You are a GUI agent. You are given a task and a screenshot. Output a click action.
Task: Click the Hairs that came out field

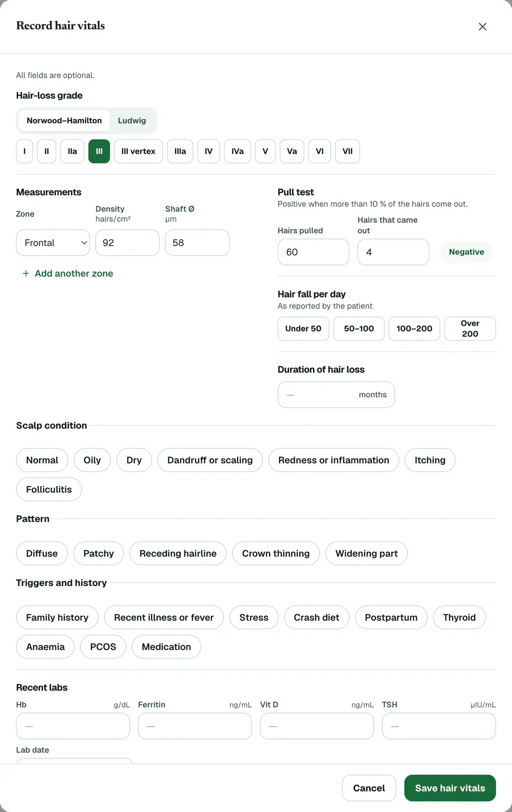pos(393,252)
